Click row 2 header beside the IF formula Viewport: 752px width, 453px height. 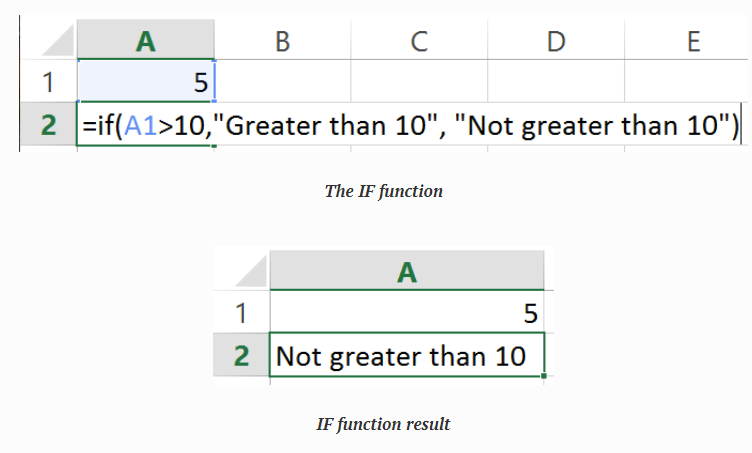pyautogui.click(x=47, y=127)
